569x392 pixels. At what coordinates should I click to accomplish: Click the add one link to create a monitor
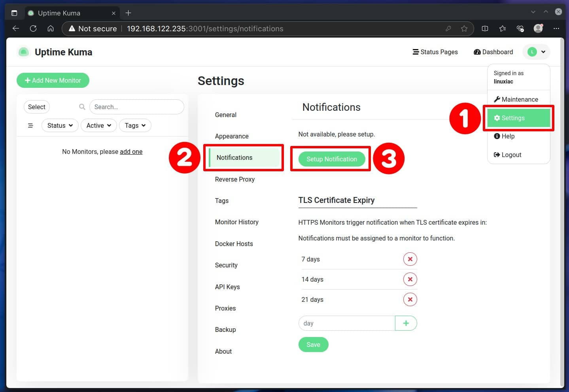click(131, 151)
